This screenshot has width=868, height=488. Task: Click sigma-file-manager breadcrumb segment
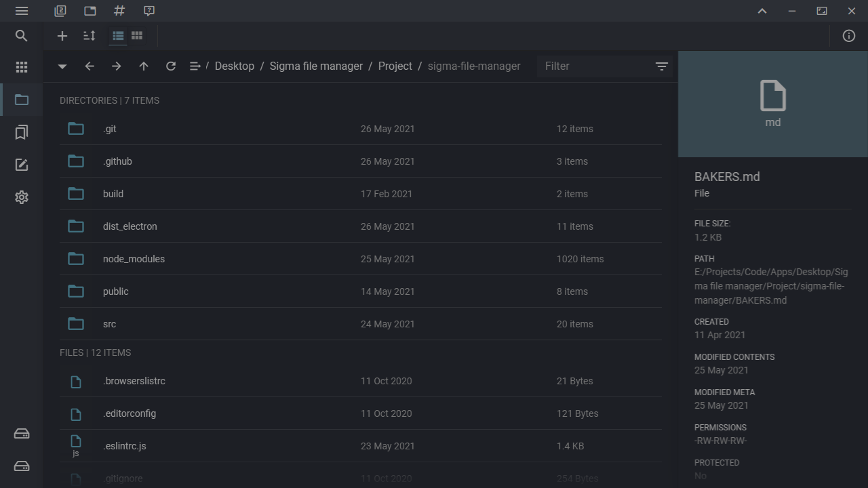(474, 66)
